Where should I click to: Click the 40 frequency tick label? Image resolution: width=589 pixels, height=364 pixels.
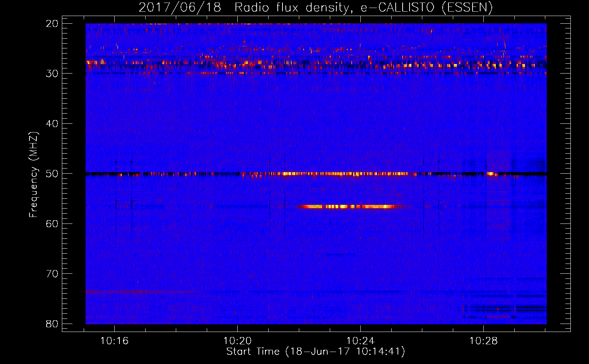[52, 124]
